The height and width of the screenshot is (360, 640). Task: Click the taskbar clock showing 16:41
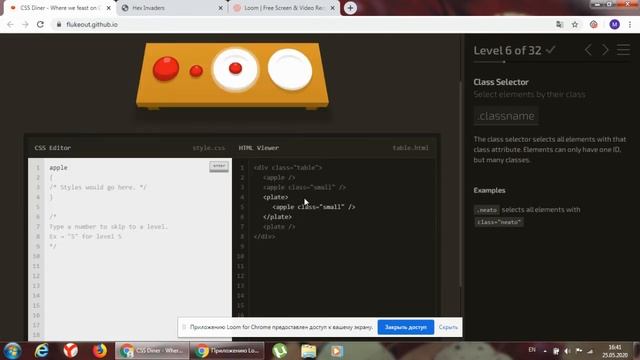tap(615, 351)
